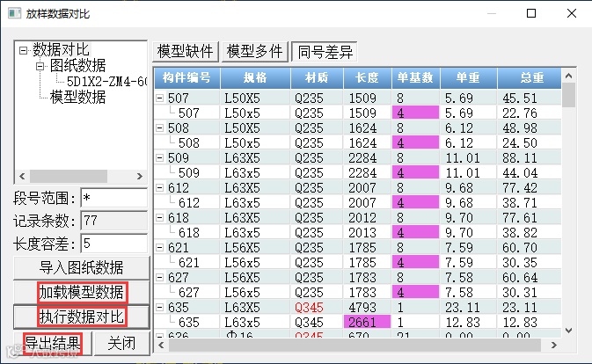The height and width of the screenshot is (364, 592).
Task: Collapse the 508 parent row
Action: 160,127
